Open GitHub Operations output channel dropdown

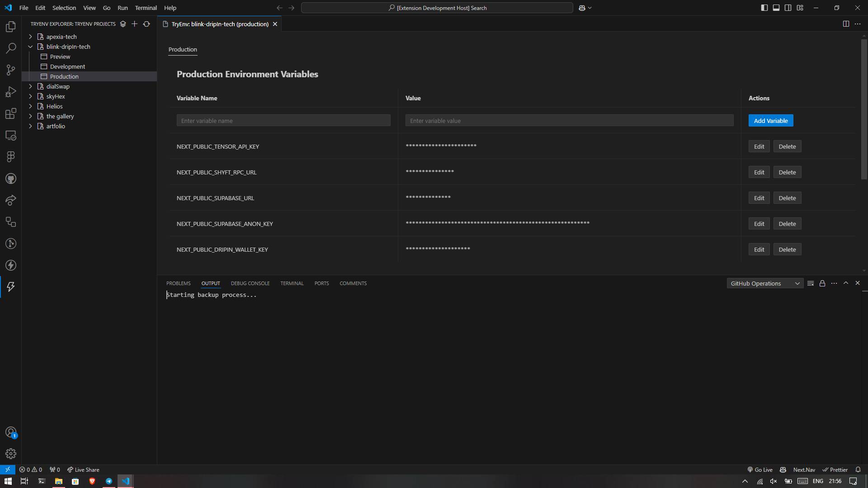[x=765, y=283]
